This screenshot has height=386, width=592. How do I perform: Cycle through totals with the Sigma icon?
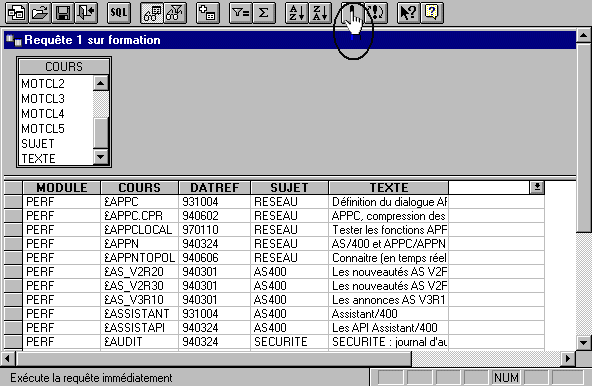[264, 13]
